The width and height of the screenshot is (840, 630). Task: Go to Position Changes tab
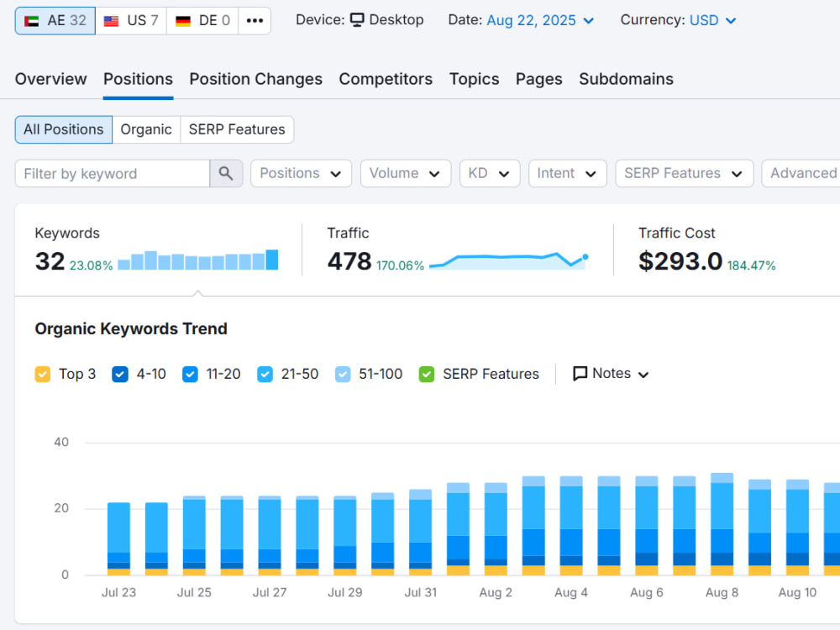255,79
